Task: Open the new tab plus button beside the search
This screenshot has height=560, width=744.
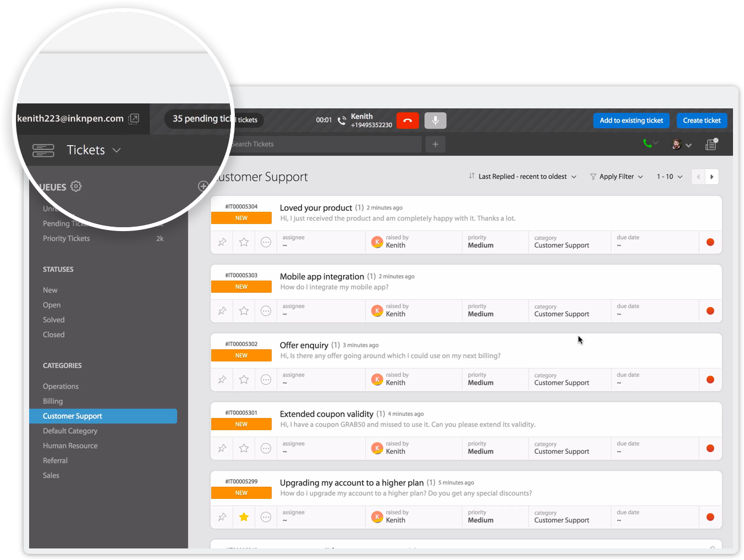Action: coord(435,144)
